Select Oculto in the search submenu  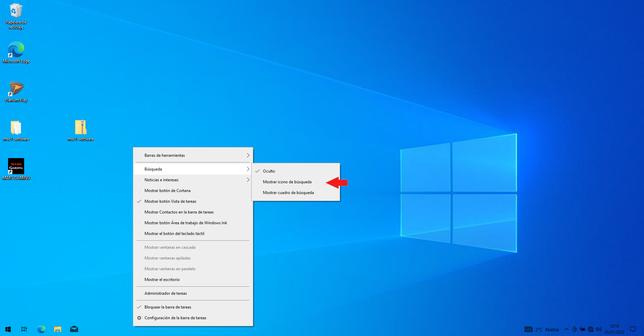pos(296,171)
